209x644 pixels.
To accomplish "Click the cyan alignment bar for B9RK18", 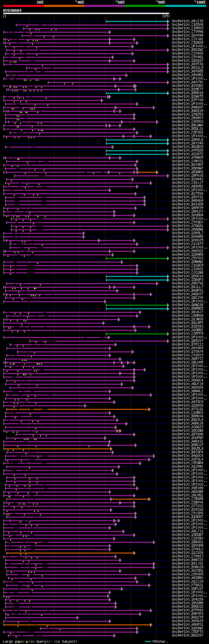I will (137, 93).
